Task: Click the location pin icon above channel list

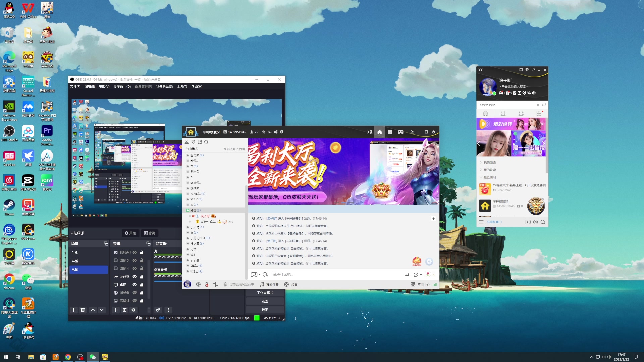Action: (193, 142)
